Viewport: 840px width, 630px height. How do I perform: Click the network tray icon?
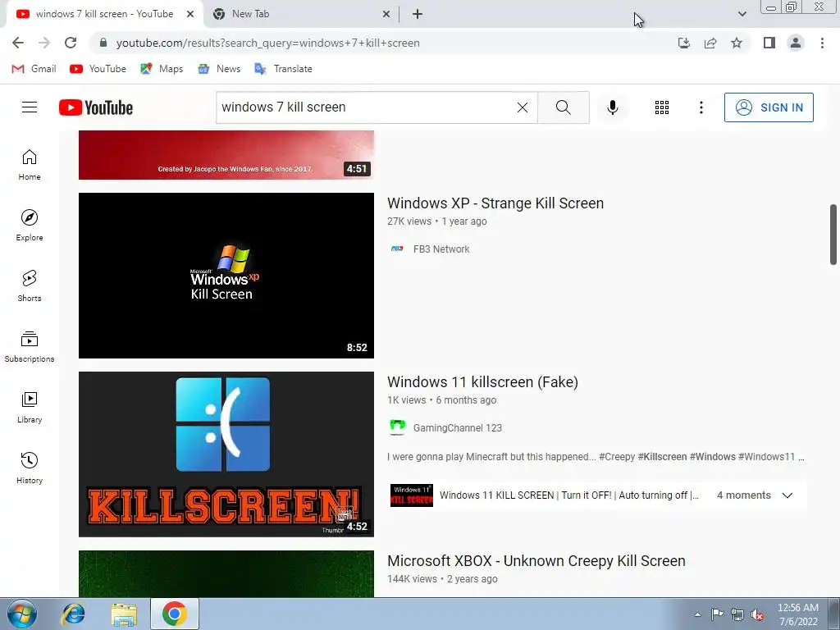click(x=737, y=614)
